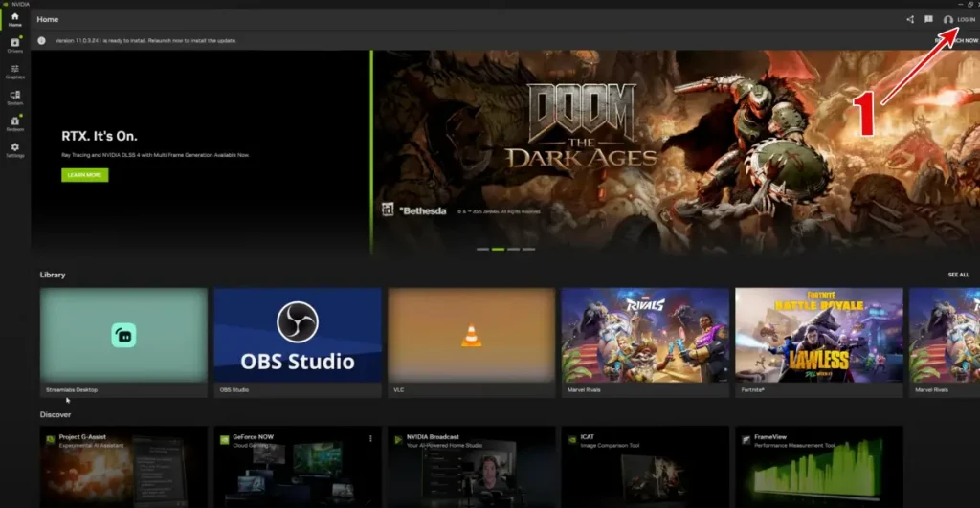Click the Discover section heading
The height and width of the screenshot is (508, 980).
click(56, 415)
